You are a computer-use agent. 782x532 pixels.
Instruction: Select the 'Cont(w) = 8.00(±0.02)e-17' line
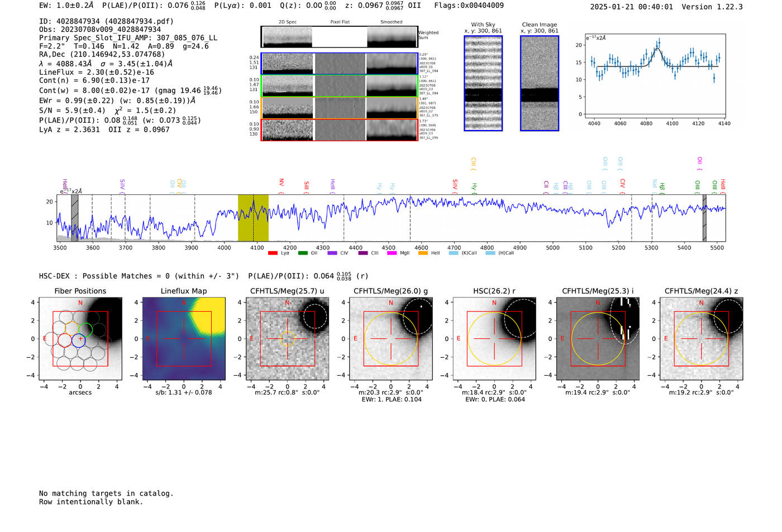[130, 90]
